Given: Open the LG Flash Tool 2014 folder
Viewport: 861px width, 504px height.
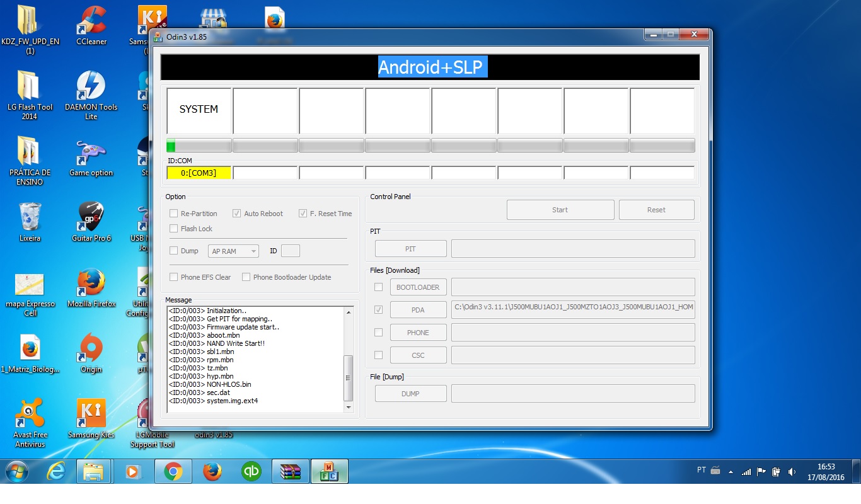Looking at the screenshot, I should [30, 94].
